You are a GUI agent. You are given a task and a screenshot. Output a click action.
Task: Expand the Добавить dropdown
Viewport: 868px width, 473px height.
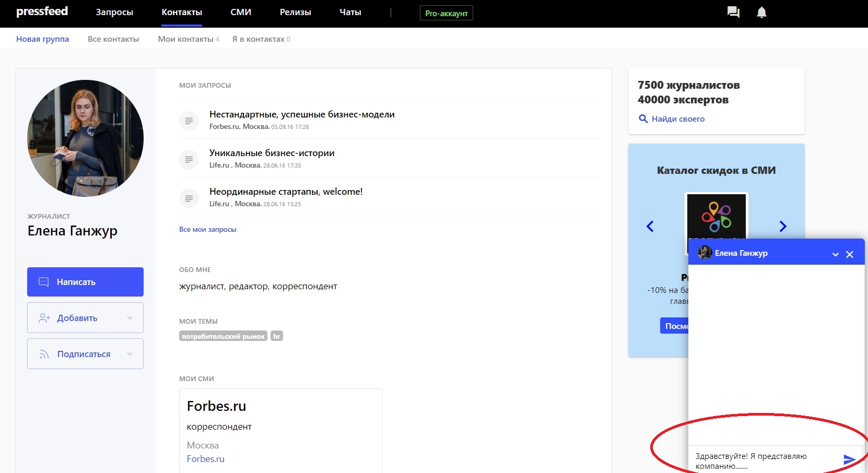coord(130,318)
